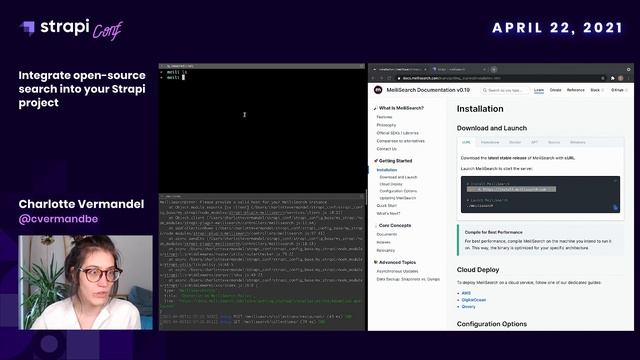Open Comparison to alternatives sidebar link
640x360 pixels.
pyautogui.click(x=400, y=141)
